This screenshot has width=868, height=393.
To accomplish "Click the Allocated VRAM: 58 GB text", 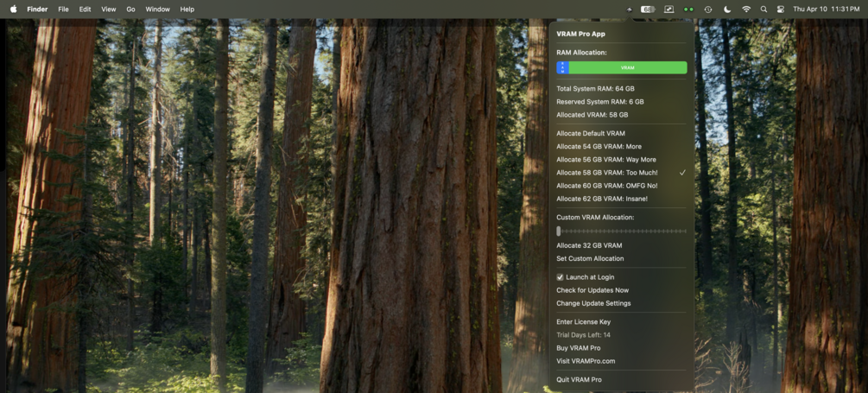I will (592, 115).
